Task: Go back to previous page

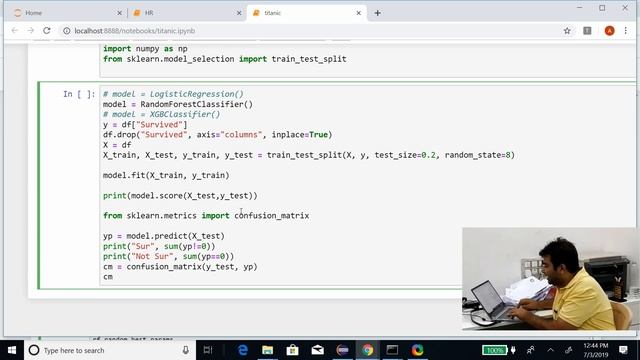Action: click(15, 31)
